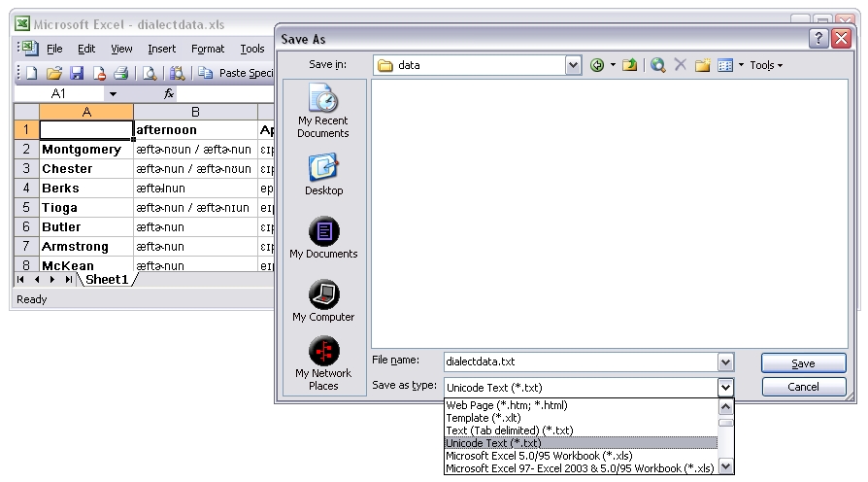Open My Recent Documents location
Image resolution: width=868 pixels, height=482 pixels.
point(322,111)
